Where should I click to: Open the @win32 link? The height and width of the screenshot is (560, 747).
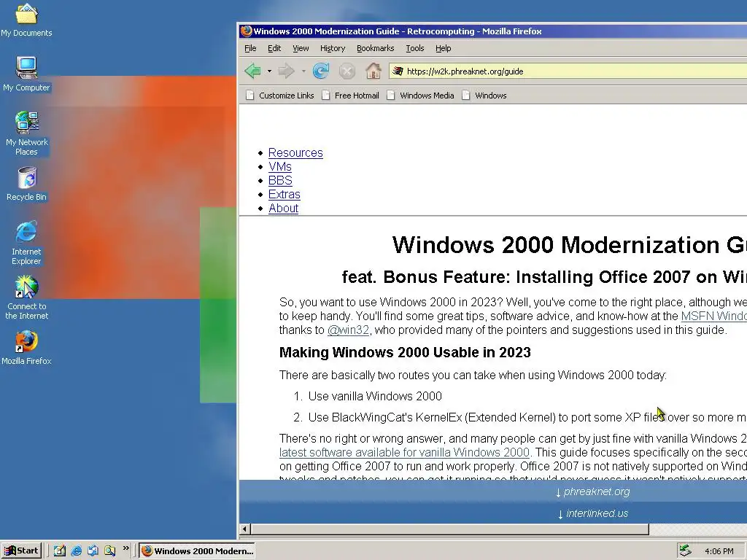tap(348, 330)
